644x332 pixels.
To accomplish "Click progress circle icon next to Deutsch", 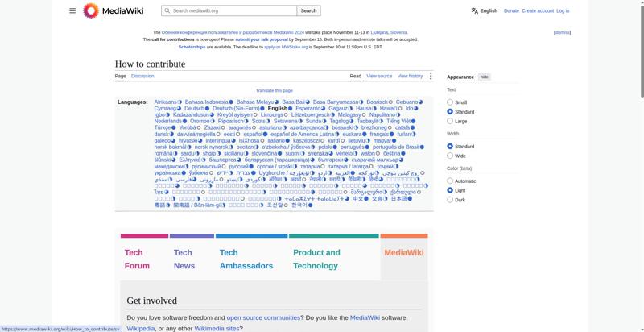I will pyautogui.click(x=207, y=109).
